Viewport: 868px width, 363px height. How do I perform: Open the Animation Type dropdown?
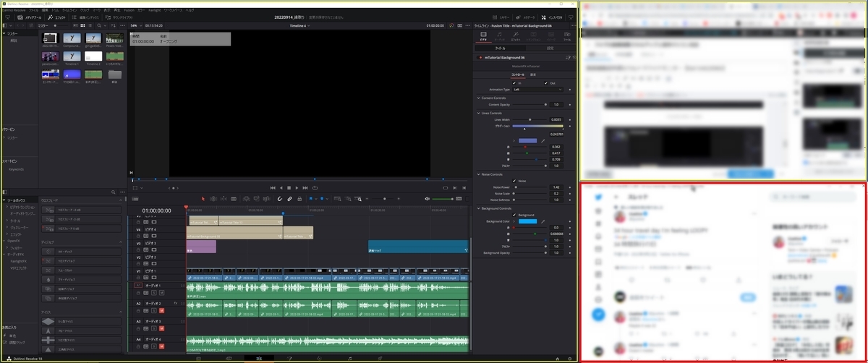click(x=537, y=90)
